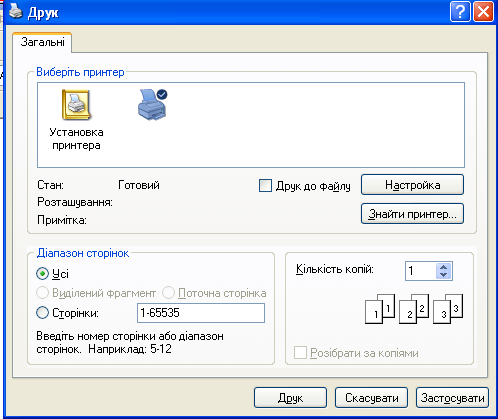Switch to the Загальні tab
The image size is (498, 419).
(x=42, y=42)
